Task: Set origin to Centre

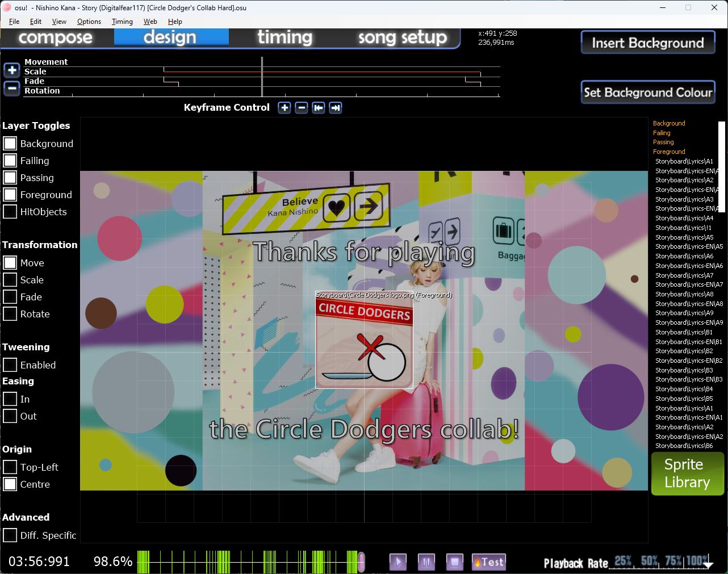Action: pos(10,484)
